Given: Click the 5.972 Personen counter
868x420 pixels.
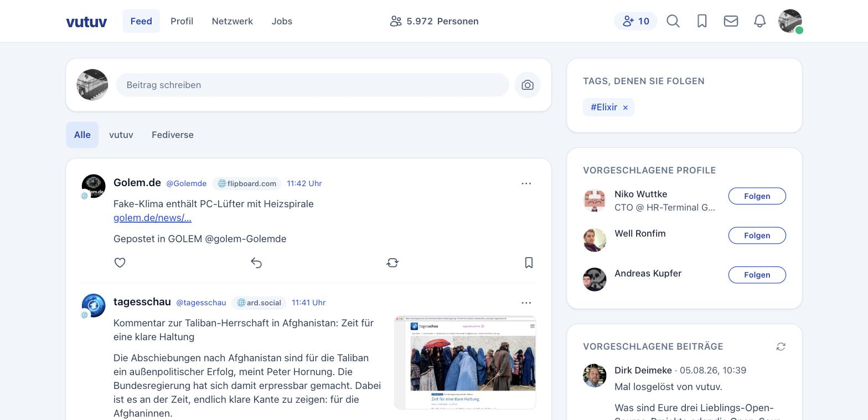Looking at the screenshot, I should point(434,21).
